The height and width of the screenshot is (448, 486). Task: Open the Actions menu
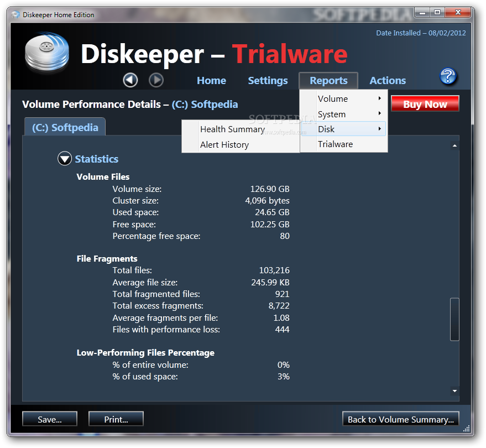click(388, 81)
